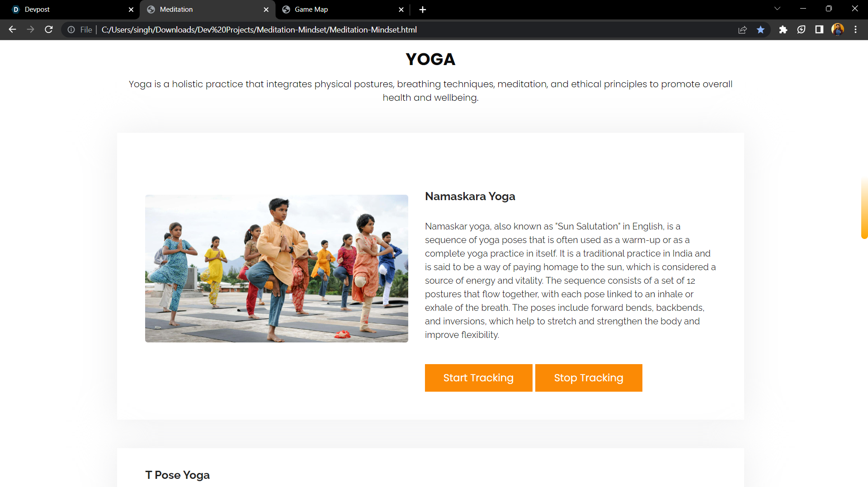Viewport: 868px width, 487px height.
Task: Click Start Tracking for Namaskara Yoga
Action: tap(478, 378)
